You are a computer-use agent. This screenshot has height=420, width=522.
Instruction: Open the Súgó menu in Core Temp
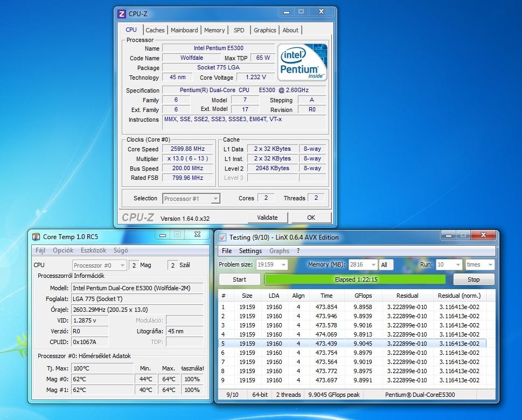coord(121,250)
